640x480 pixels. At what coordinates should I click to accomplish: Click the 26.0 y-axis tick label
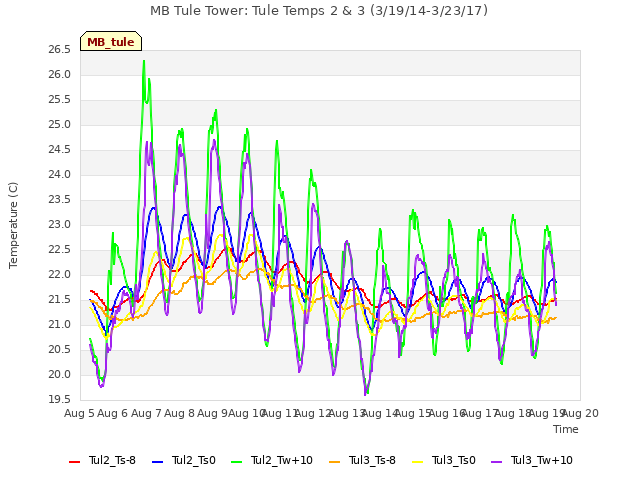(59, 75)
